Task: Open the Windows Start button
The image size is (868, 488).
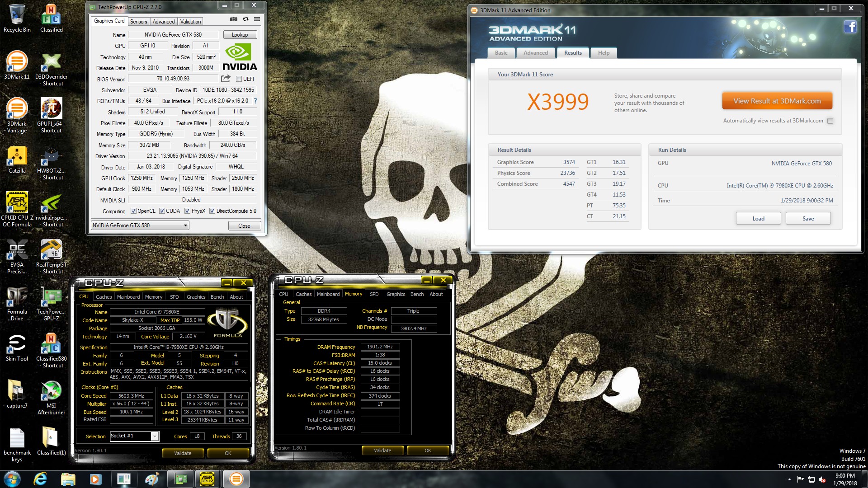Action: (12, 479)
